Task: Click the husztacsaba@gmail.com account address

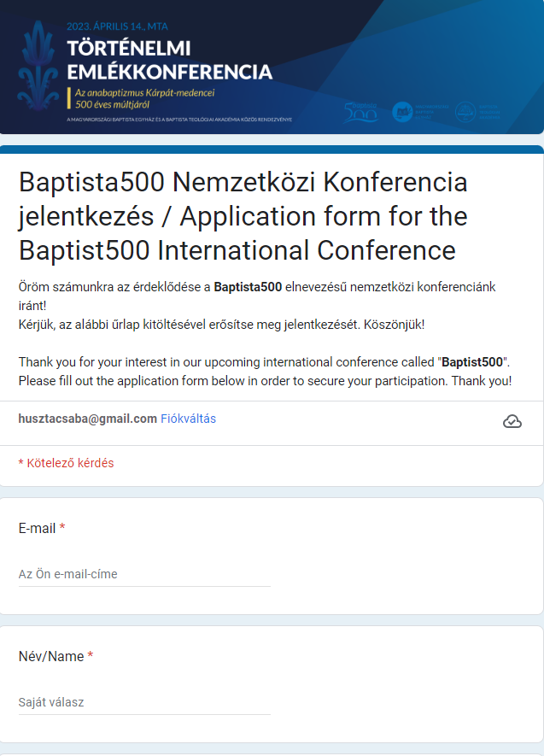Action: tap(88, 419)
